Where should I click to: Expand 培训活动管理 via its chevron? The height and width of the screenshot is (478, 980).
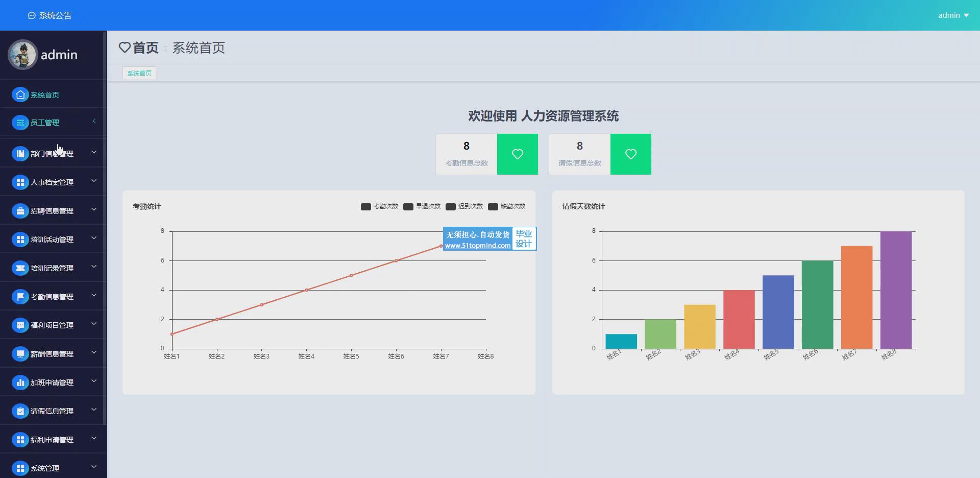94,238
